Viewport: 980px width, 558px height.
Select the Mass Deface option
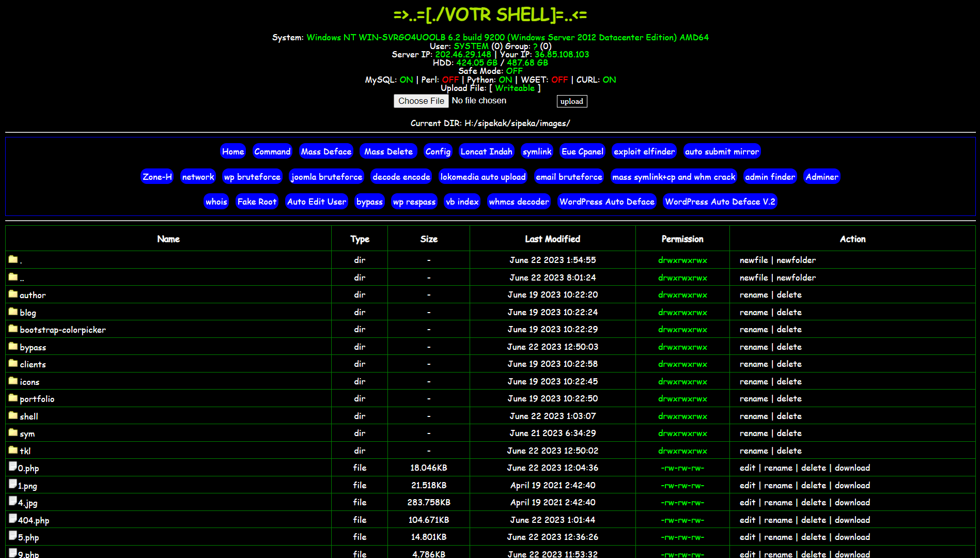click(x=326, y=151)
